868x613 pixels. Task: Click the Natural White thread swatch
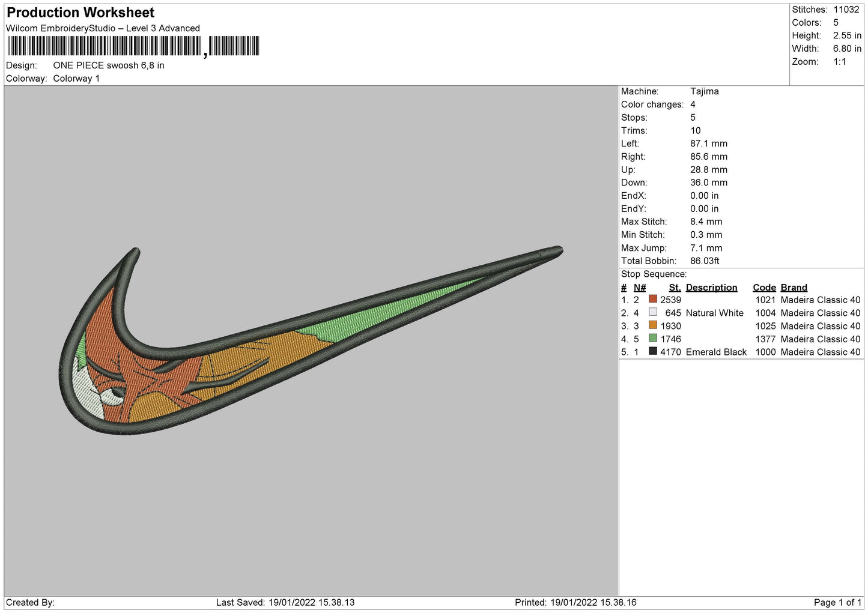coord(652,312)
